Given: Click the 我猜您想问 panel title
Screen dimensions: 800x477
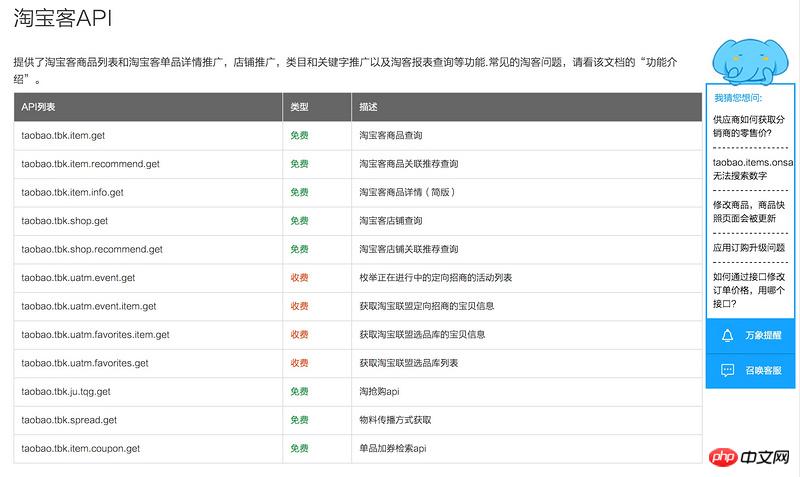Looking at the screenshot, I should [738, 98].
